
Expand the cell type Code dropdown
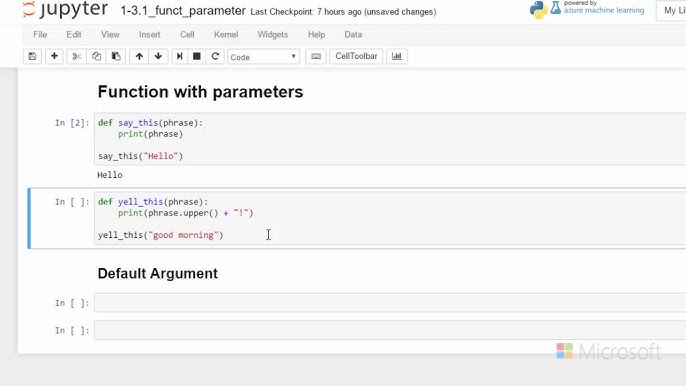click(x=263, y=57)
